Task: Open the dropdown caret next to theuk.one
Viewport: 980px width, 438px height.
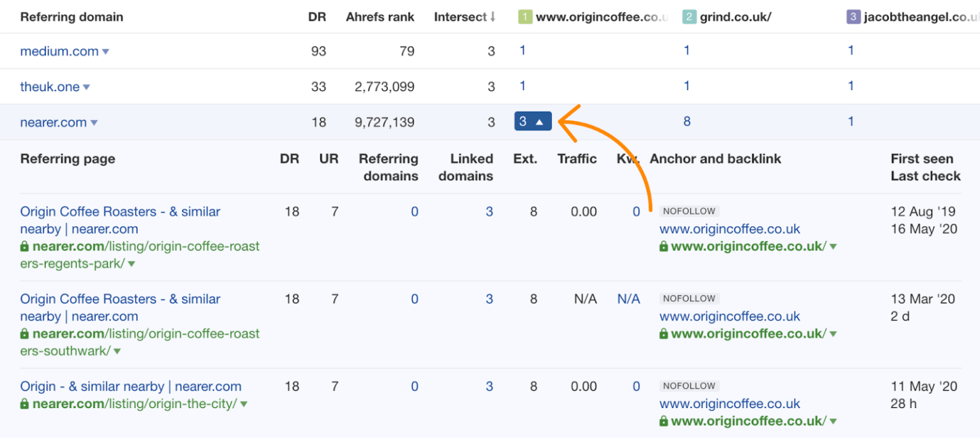Action: [x=87, y=86]
